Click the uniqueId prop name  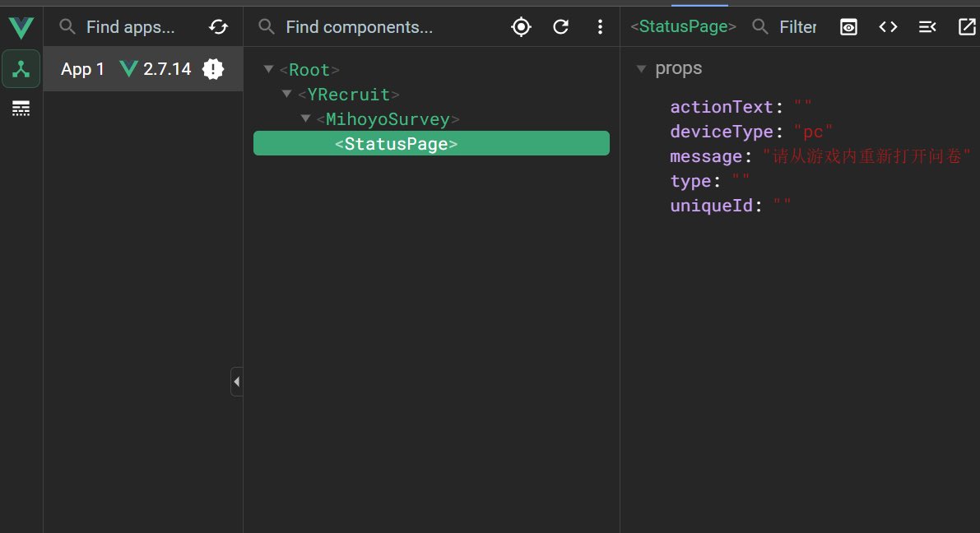coord(711,206)
